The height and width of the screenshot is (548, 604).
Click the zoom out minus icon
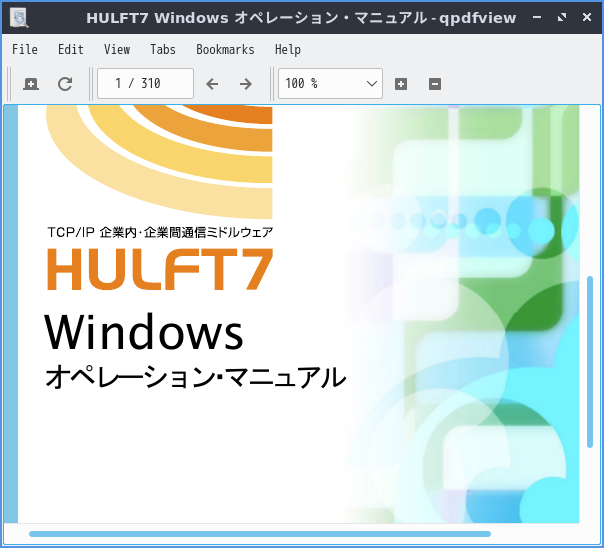435,84
